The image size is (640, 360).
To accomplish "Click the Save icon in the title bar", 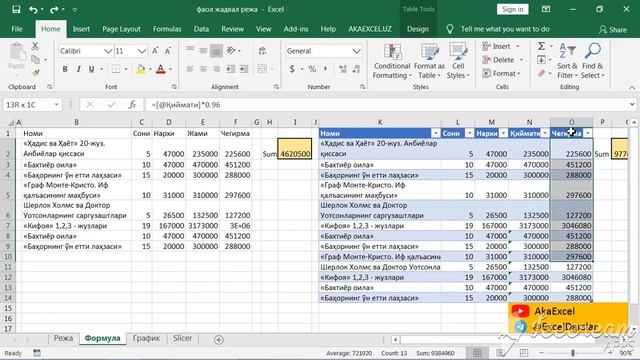I will point(16,9).
